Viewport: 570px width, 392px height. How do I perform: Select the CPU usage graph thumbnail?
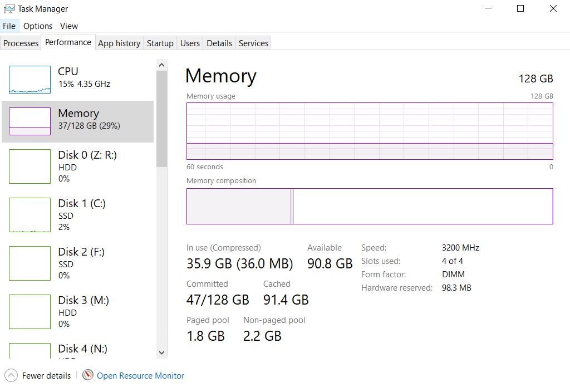click(30, 80)
